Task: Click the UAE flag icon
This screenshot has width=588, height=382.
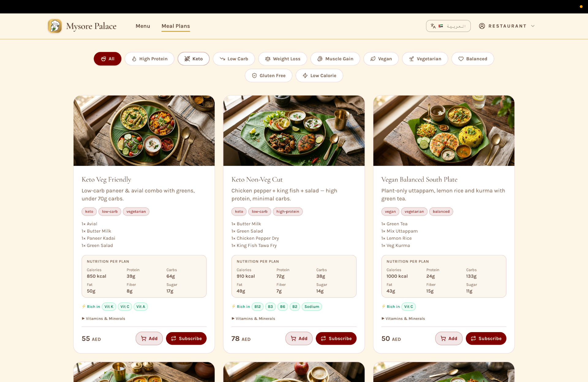Action: pyautogui.click(x=441, y=26)
